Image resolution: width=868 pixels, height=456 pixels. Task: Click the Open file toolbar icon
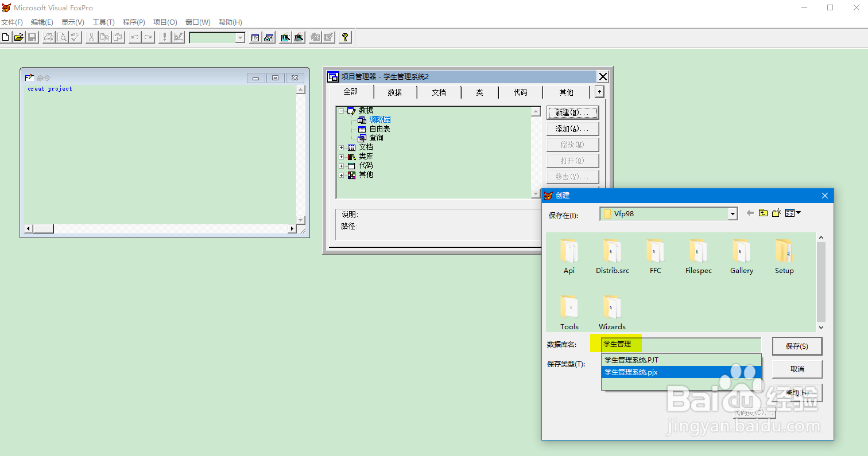(x=19, y=37)
